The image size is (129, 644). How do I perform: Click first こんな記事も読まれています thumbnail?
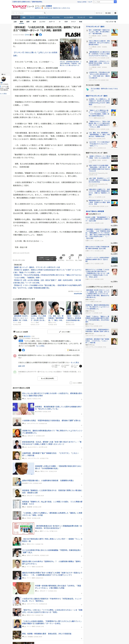point(21,308)
